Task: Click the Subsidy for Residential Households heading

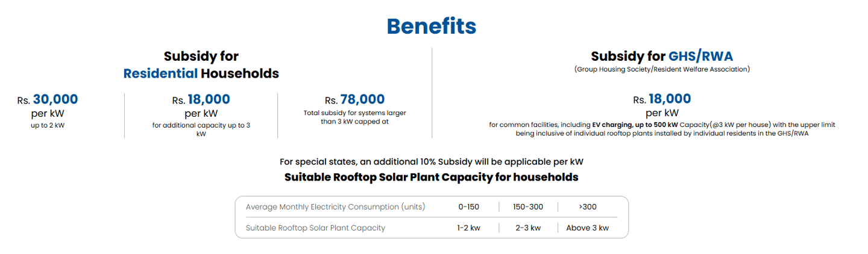Action: (x=201, y=65)
